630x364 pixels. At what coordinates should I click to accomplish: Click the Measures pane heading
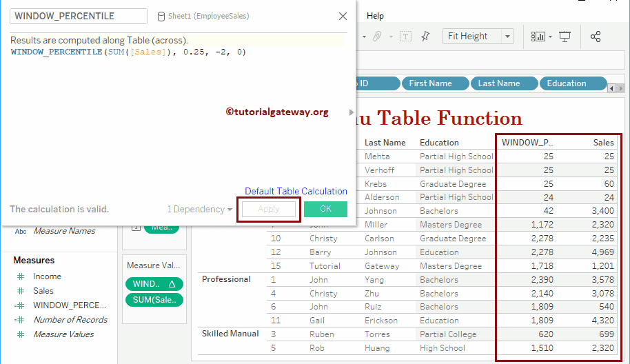(34, 261)
